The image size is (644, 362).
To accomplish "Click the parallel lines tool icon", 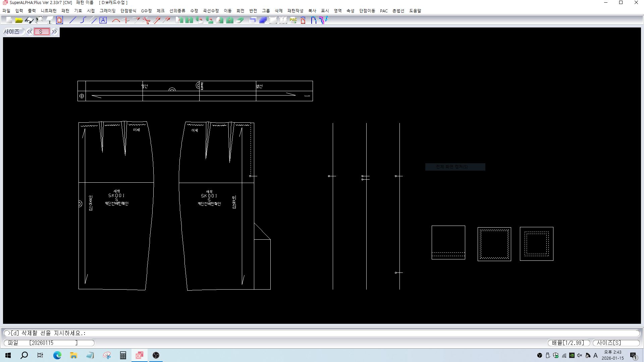I will pos(93,20).
